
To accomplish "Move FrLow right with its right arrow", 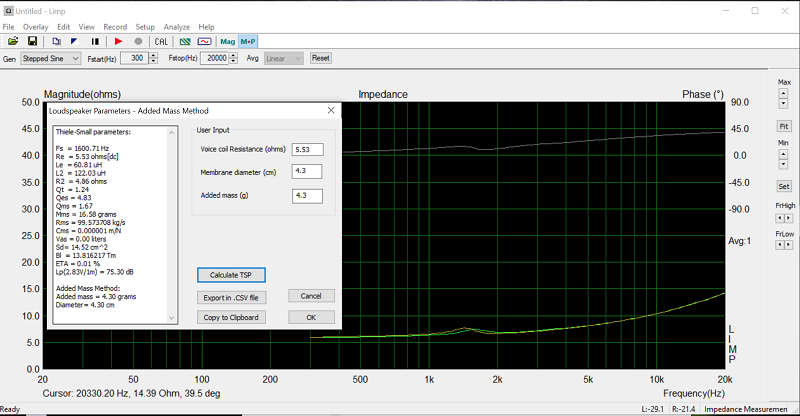I will (x=788, y=245).
